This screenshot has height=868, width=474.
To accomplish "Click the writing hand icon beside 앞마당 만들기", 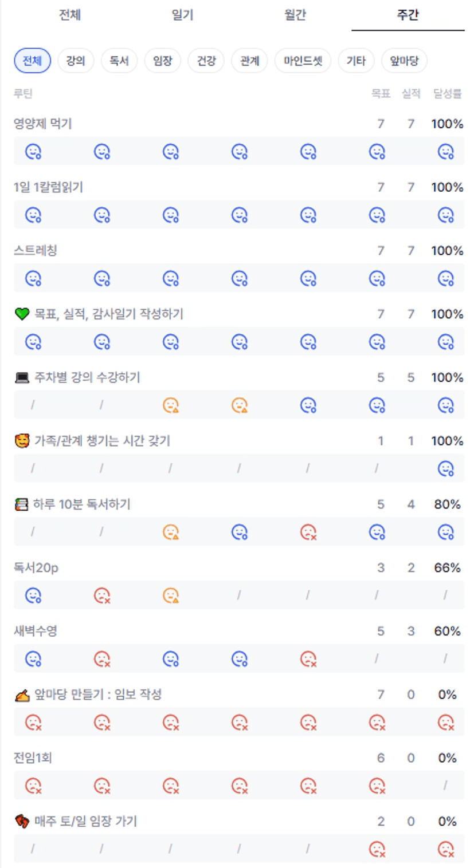I will click(x=22, y=695).
